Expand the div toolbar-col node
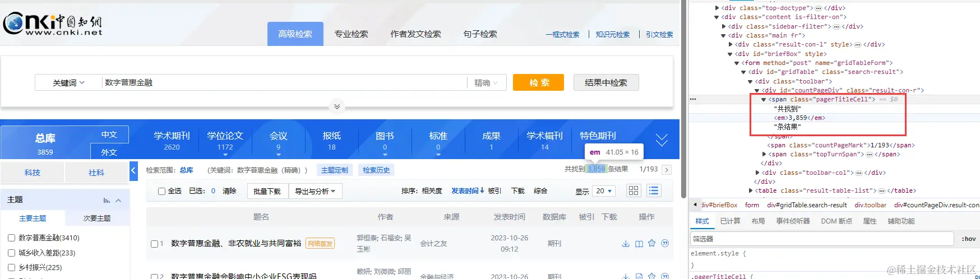The image size is (980, 279). tap(757, 173)
